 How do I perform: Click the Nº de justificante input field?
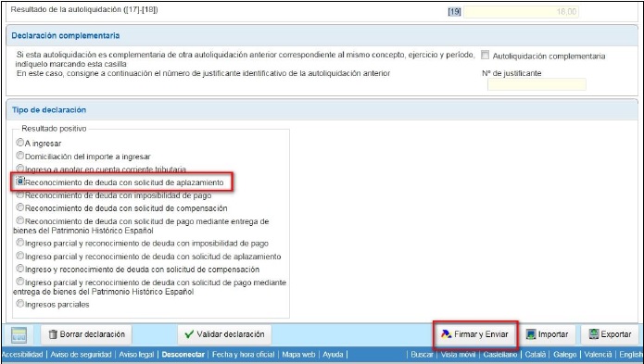(x=537, y=84)
